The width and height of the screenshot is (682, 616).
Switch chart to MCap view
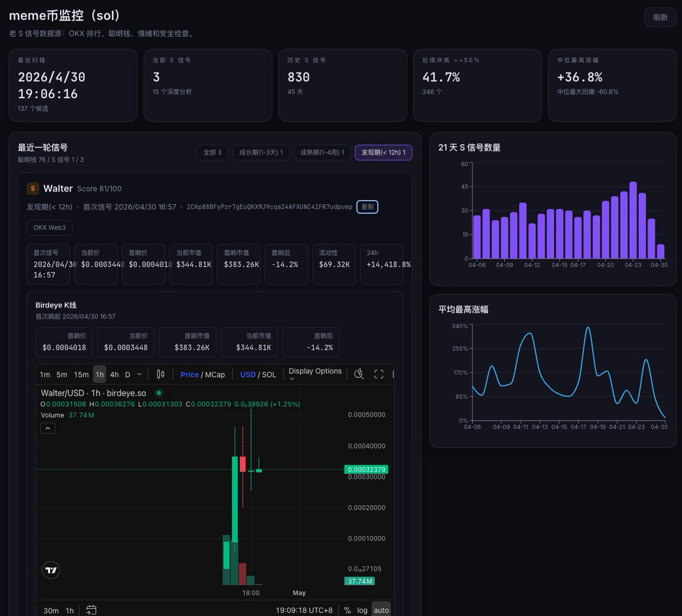[x=215, y=374]
